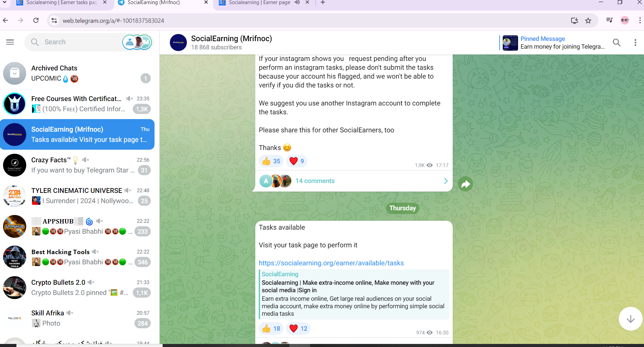Open the Skill Afrika chat
The image size is (644, 347).
[77, 318]
